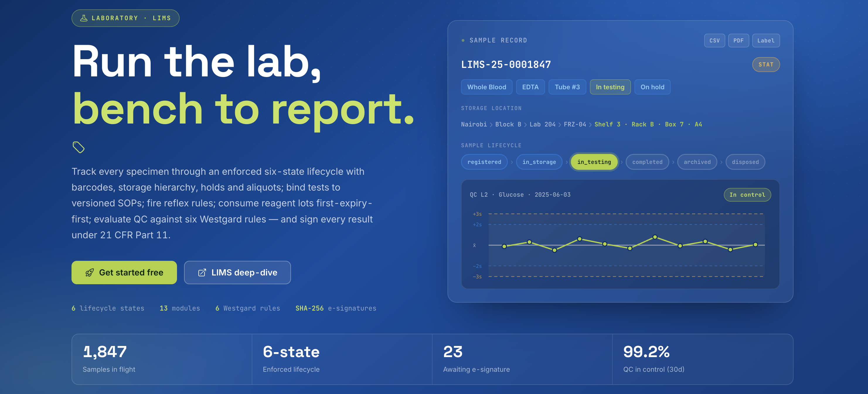Click the In control QC badge
The width and height of the screenshot is (868, 394).
[x=747, y=195]
